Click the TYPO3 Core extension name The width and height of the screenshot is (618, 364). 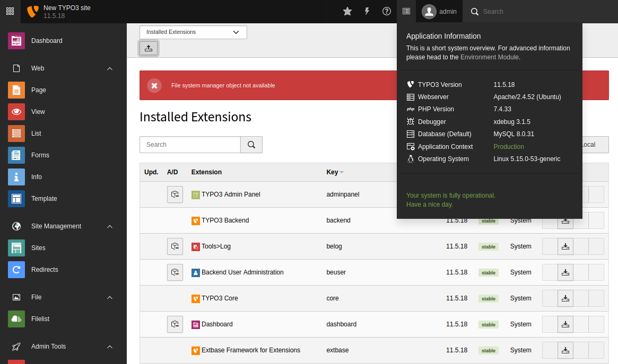220,298
